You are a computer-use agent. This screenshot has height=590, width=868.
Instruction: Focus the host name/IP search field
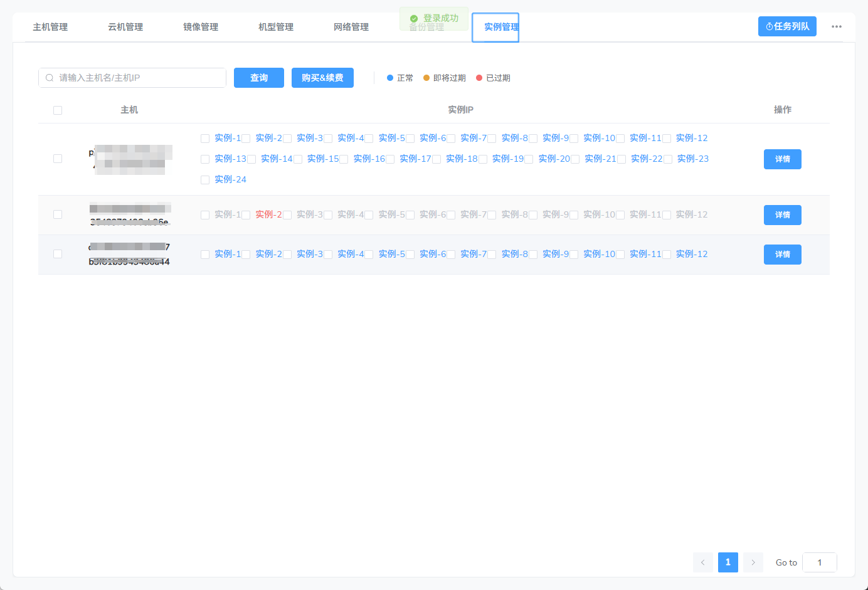138,78
